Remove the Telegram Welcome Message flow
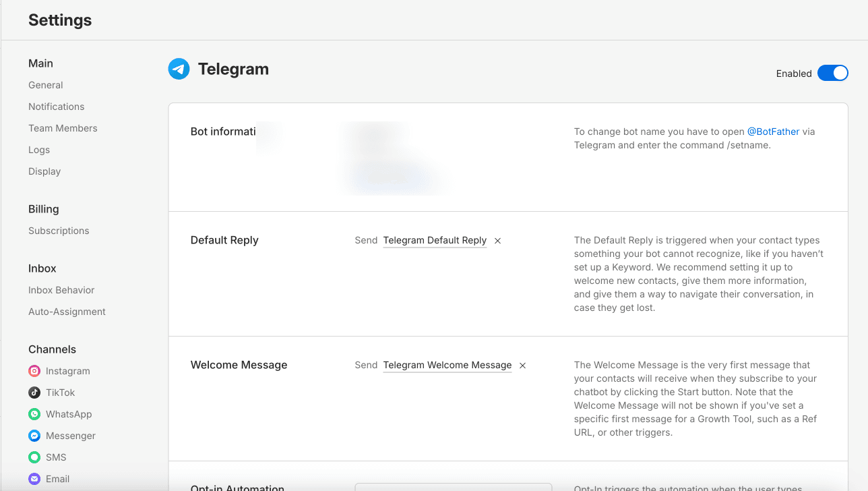 pyautogui.click(x=522, y=366)
